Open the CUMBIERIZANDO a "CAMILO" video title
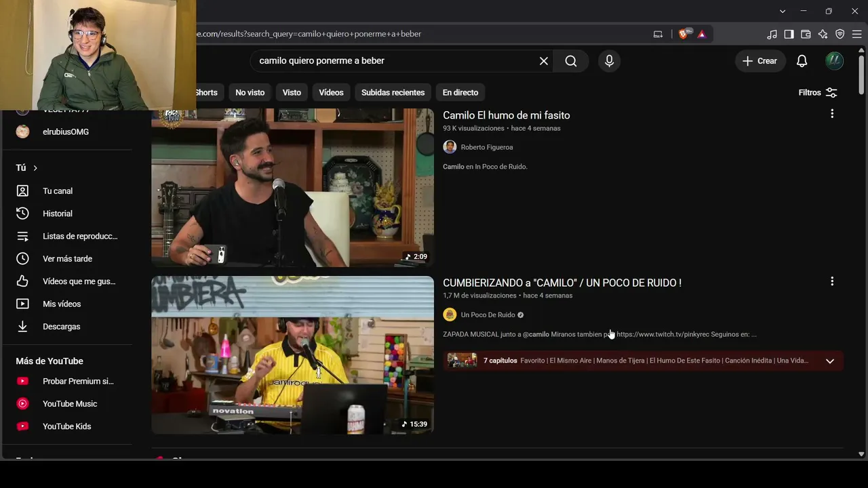The height and width of the screenshot is (488, 868). 562,283
